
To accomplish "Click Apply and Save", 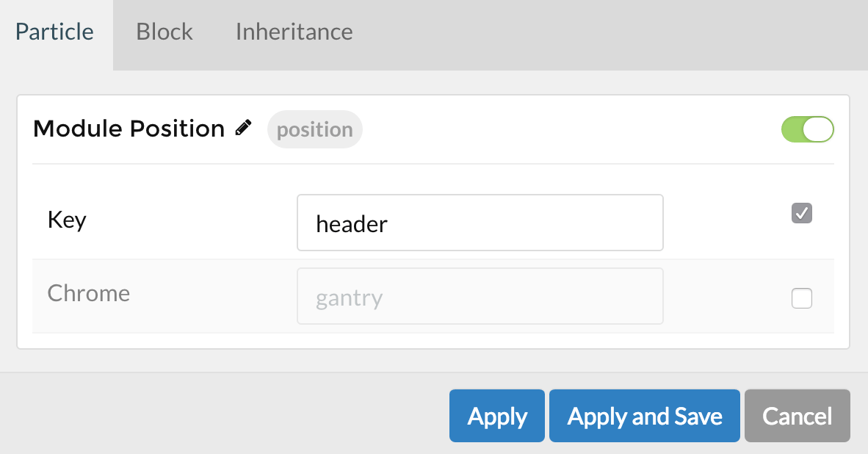I will coord(645,417).
